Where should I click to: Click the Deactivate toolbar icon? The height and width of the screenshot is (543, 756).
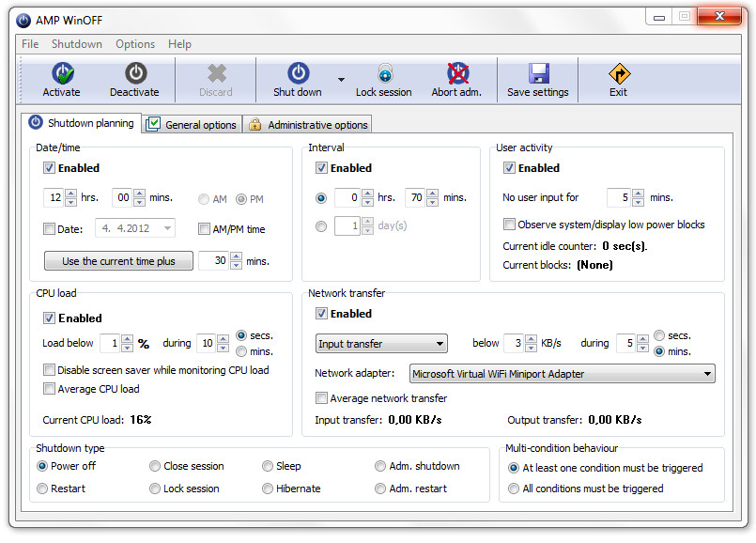pos(135,73)
